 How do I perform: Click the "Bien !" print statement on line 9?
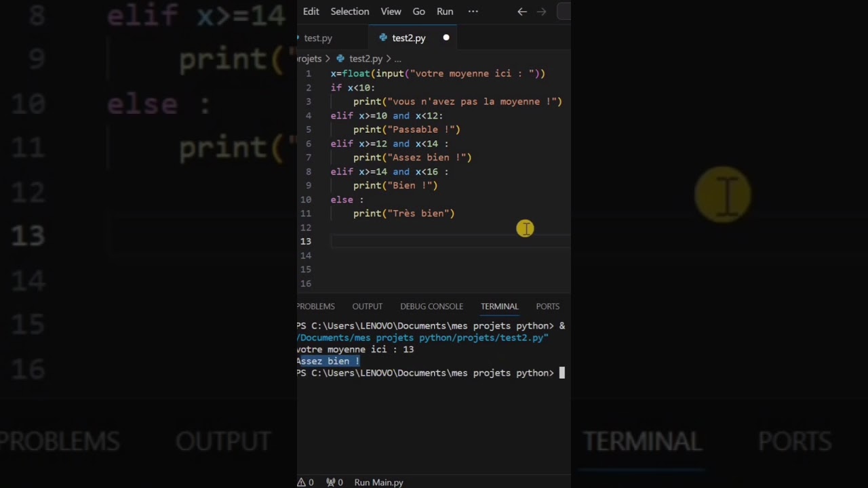click(x=395, y=186)
